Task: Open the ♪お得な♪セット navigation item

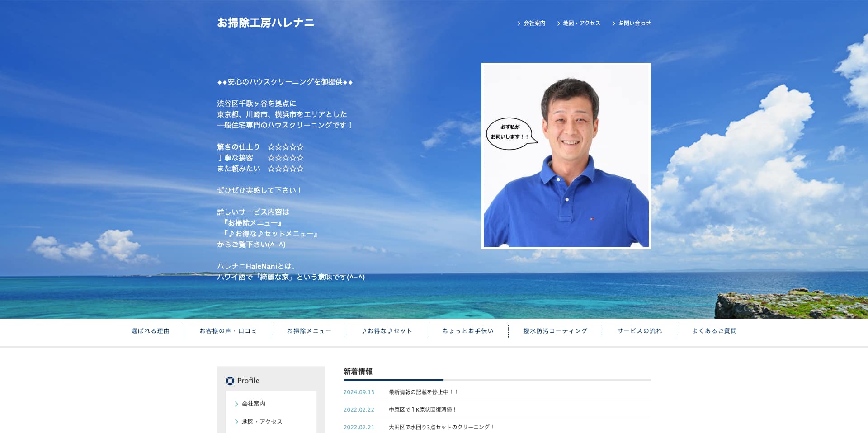Action: pyautogui.click(x=387, y=331)
